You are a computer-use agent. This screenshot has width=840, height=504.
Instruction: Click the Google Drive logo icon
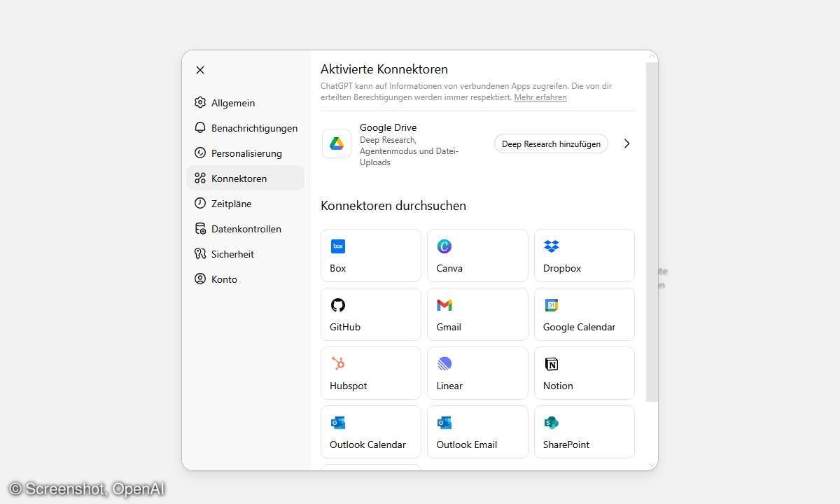(x=337, y=143)
